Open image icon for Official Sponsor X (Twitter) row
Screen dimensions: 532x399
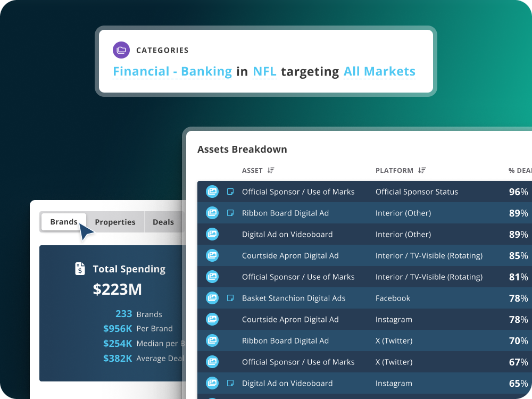(212, 362)
